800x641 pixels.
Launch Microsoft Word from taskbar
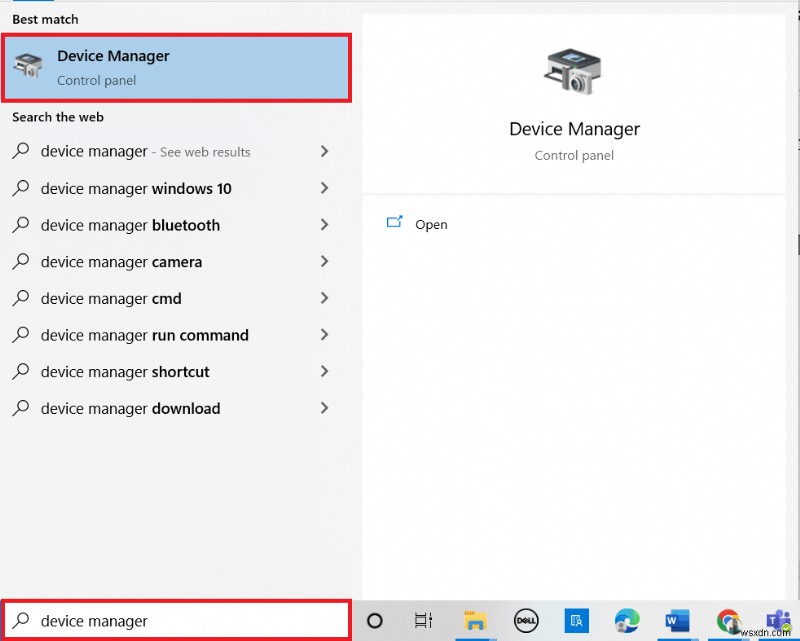coord(677,621)
